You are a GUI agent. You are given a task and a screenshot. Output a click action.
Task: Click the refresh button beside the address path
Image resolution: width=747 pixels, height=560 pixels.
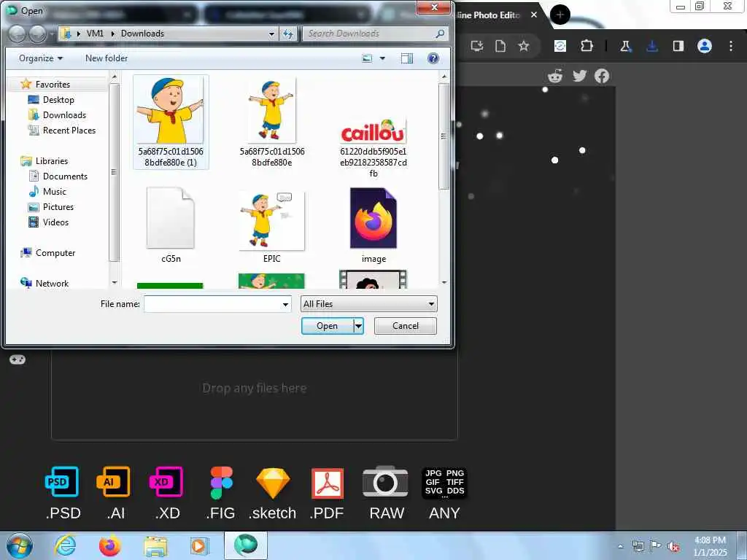[287, 34]
